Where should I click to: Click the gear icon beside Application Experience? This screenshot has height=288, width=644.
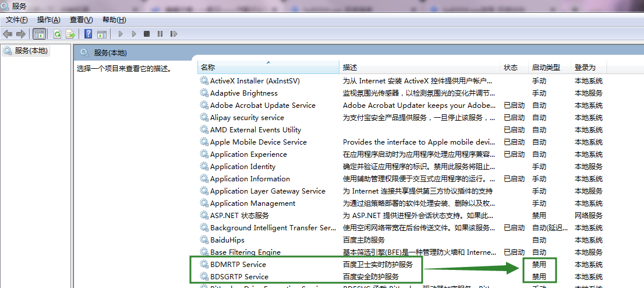[204, 154]
